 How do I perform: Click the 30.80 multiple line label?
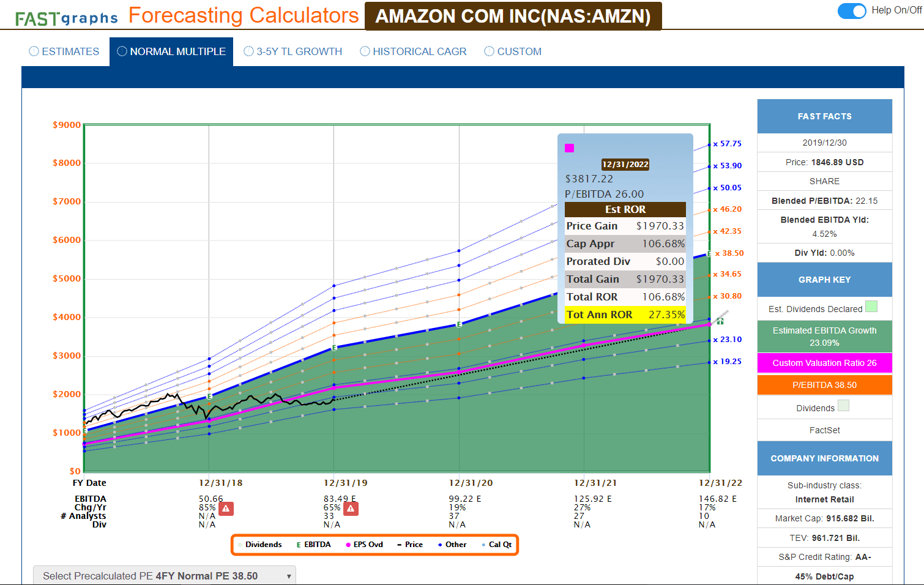point(728,296)
